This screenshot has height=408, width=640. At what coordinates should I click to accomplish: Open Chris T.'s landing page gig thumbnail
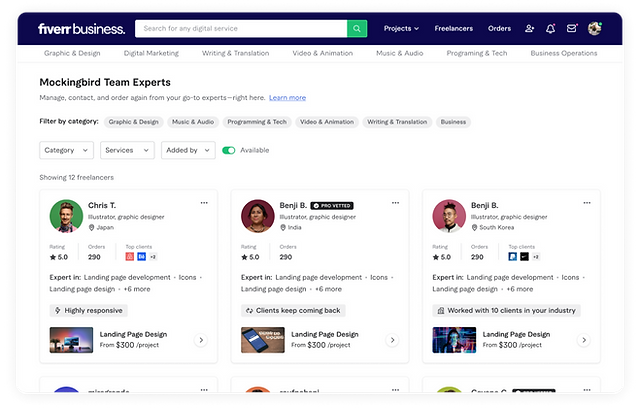[x=71, y=340]
